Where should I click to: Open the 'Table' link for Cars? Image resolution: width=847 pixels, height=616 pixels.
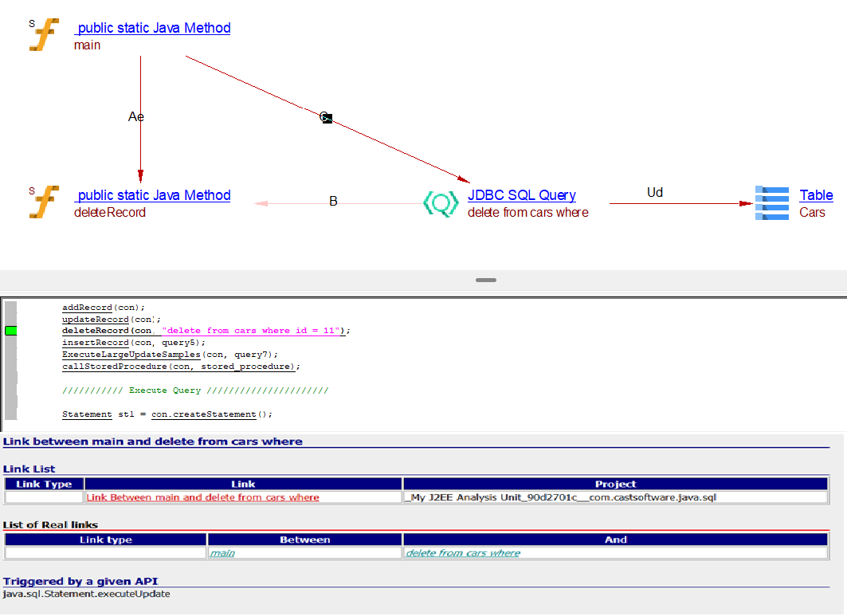click(x=816, y=195)
